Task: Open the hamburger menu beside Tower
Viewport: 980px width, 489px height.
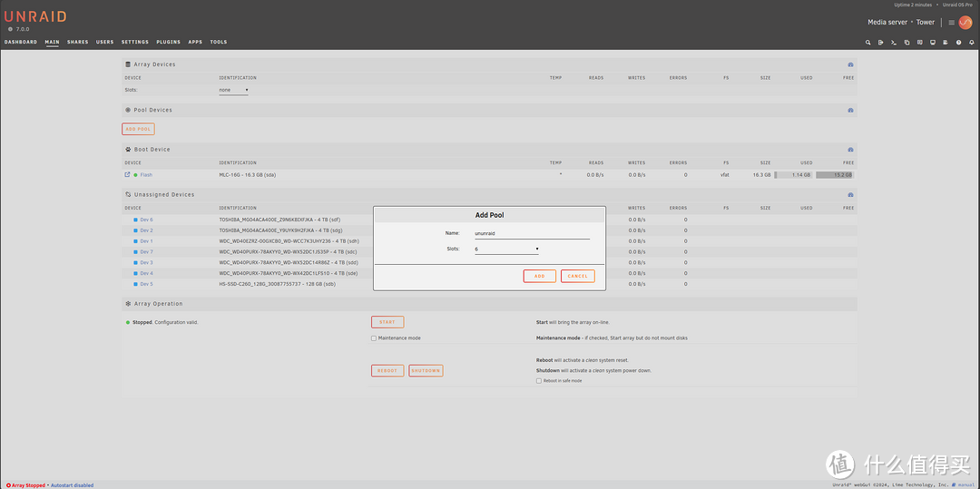Action: coord(951,23)
